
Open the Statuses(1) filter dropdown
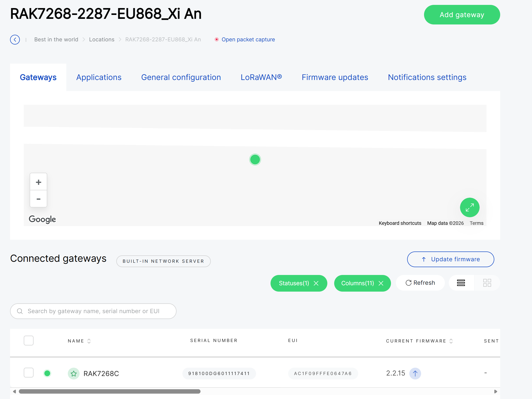point(294,283)
